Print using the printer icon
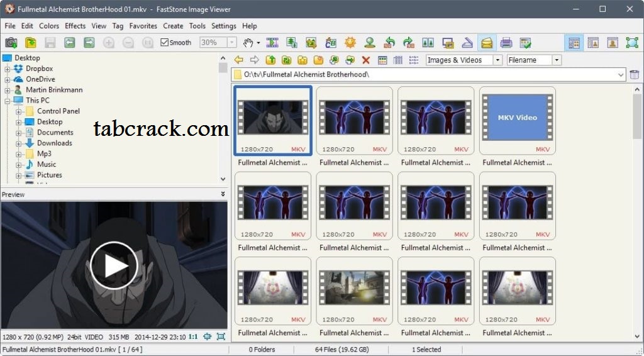The width and height of the screenshot is (644, 356). click(x=506, y=42)
